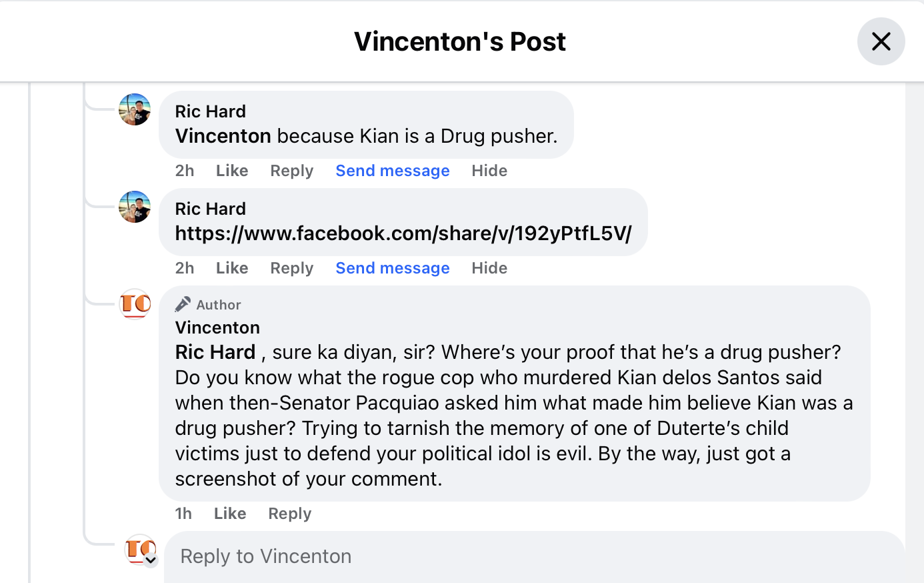Open the 2h timestamp of the first comment

click(x=185, y=171)
